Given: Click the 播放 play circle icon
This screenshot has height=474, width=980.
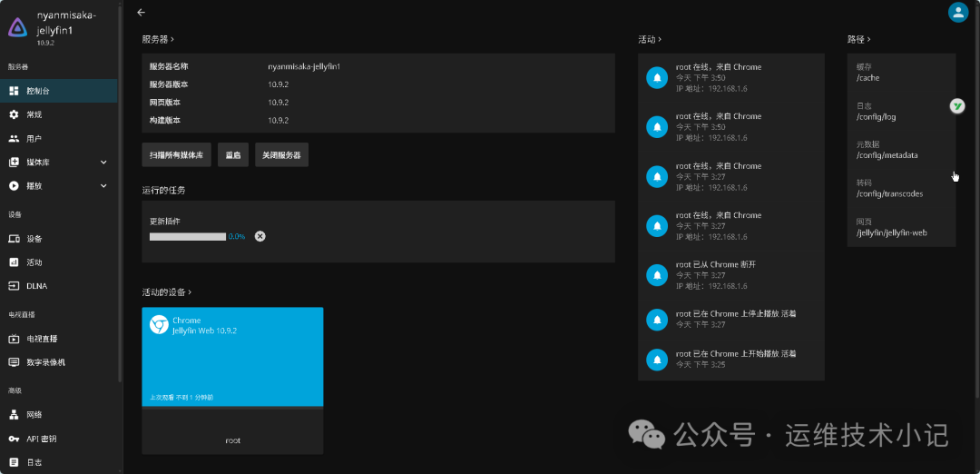Looking at the screenshot, I should point(14,186).
